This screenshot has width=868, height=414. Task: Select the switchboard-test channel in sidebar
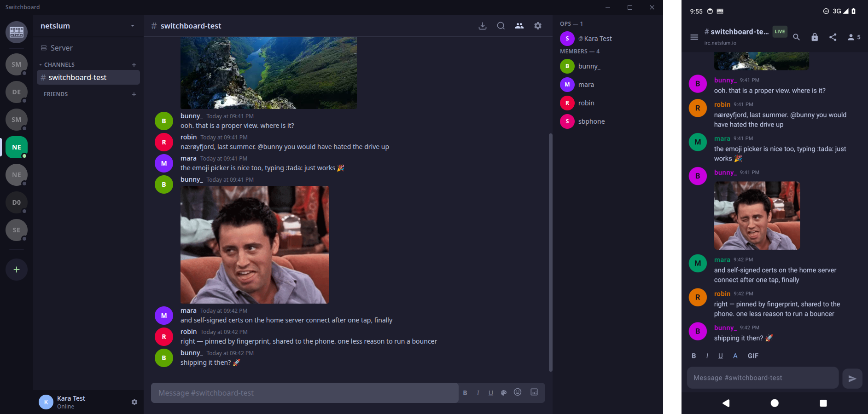[88, 77]
